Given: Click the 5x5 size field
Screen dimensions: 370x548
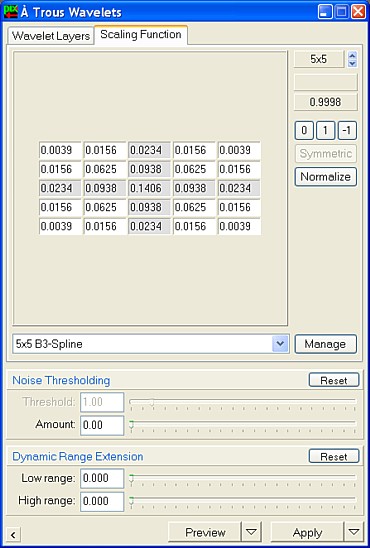Looking at the screenshot, I should tap(319, 59).
